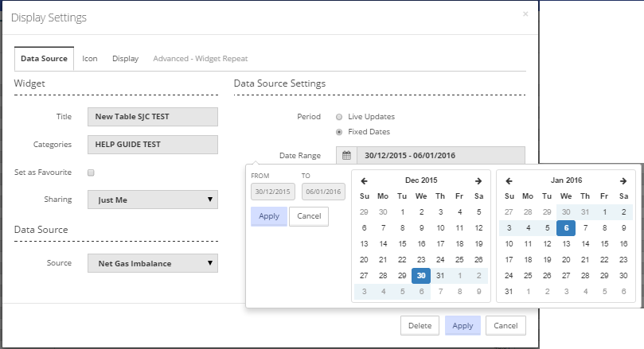Image resolution: width=644 pixels, height=349 pixels.
Task: Click the Date Range field 30/12/2015 - 06/01/2016
Action: point(441,156)
